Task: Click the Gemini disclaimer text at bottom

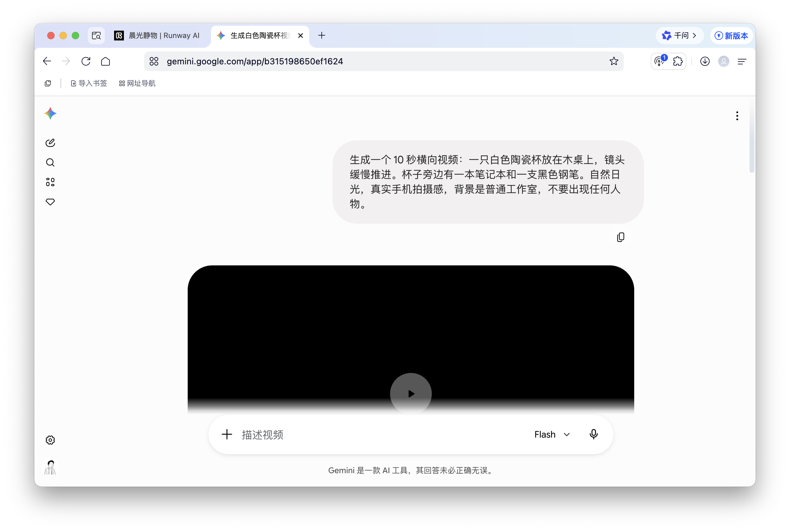Action: 411,470
